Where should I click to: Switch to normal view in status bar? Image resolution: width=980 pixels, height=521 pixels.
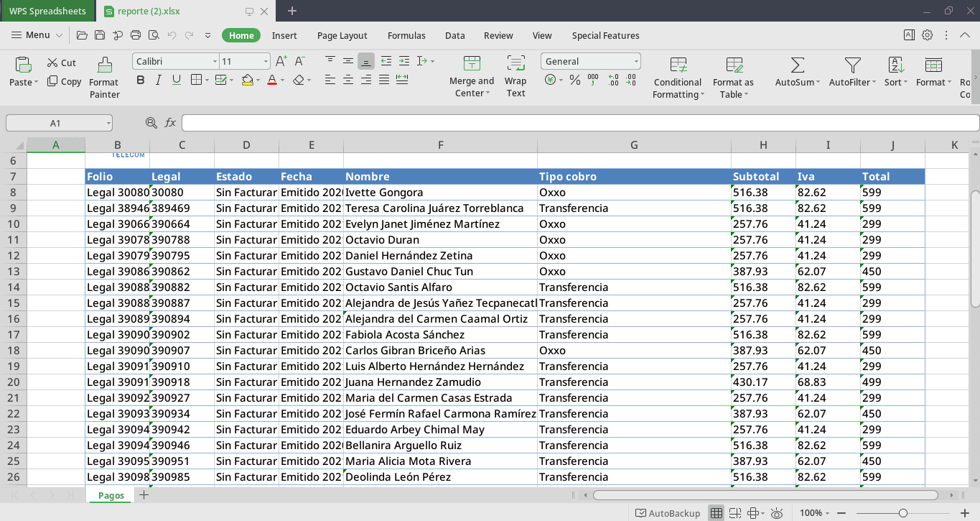[716, 513]
